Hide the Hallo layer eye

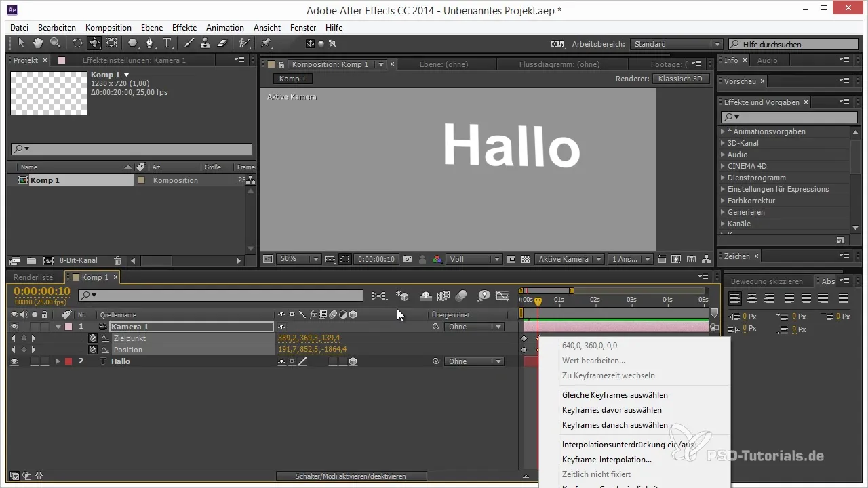point(14,361)
